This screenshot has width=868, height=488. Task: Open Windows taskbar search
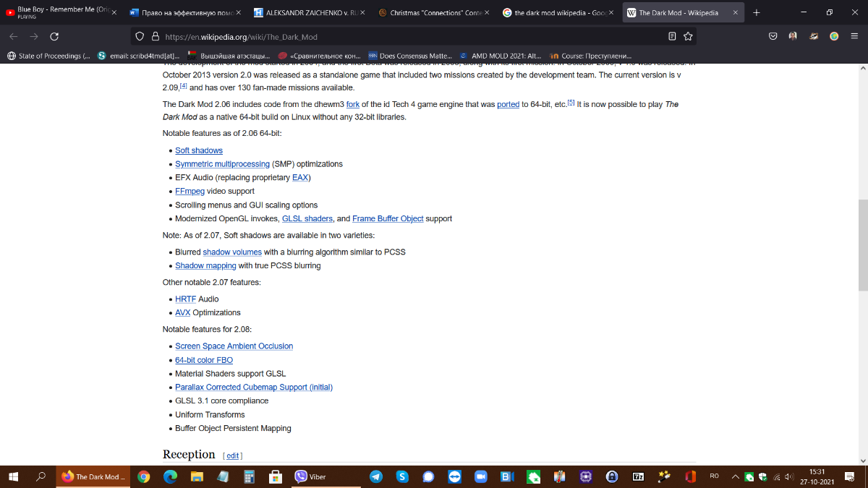click(x=41, y=476)
